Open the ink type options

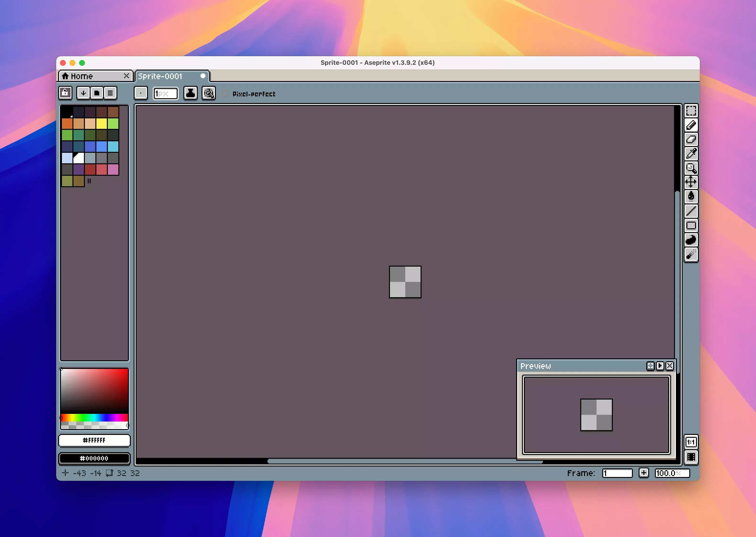tap(190, 93)
